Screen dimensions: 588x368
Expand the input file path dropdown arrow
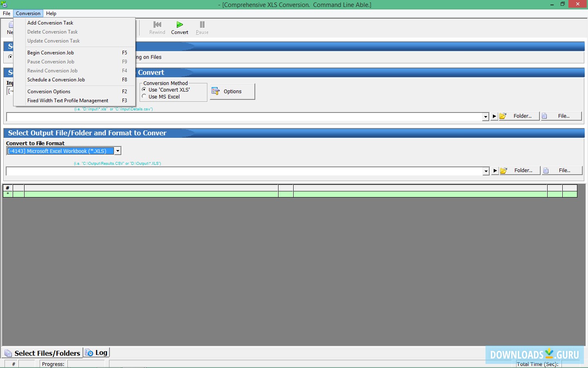[x=486, y=117]
